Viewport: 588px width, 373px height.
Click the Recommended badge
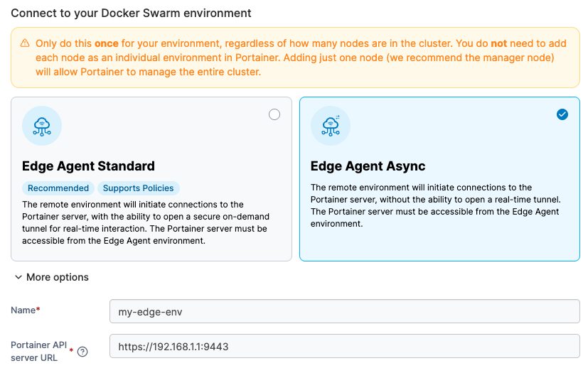(x=58, y=188)
